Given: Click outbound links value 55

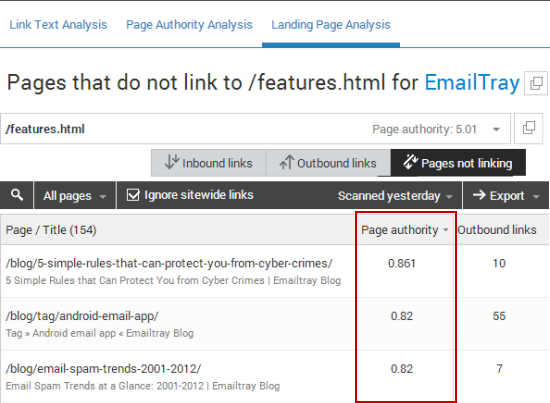Looking at the screenshot, I should tap(499, 316).
